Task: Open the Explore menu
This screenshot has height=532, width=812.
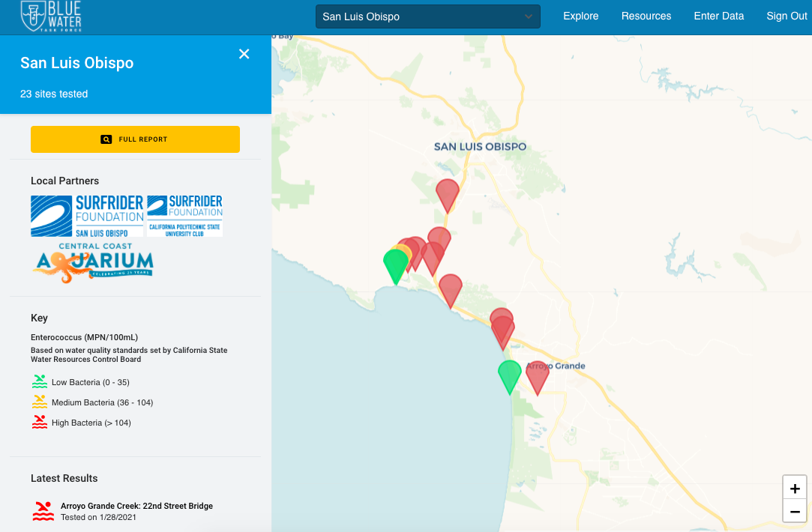Action: (580, 16)
